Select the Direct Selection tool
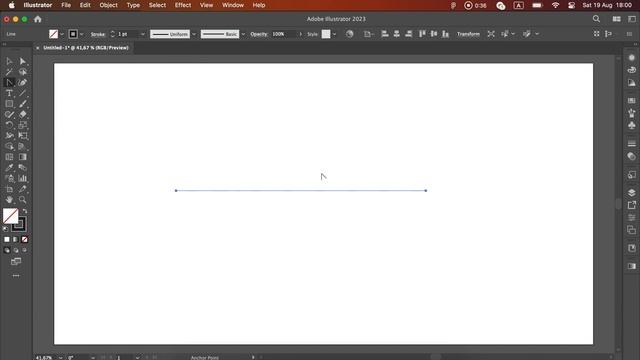This screenshot has height=360, width=640. [x=23, y=61]
